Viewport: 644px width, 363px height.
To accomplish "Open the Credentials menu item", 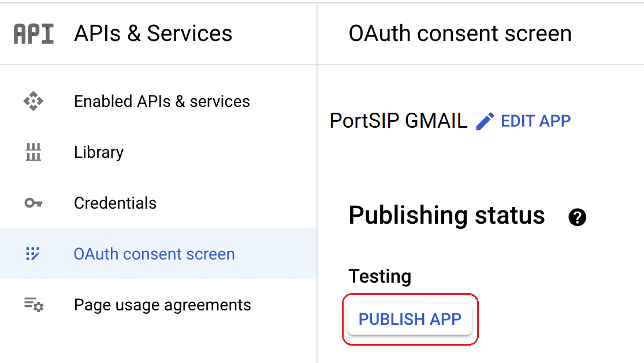I will 115,203.
